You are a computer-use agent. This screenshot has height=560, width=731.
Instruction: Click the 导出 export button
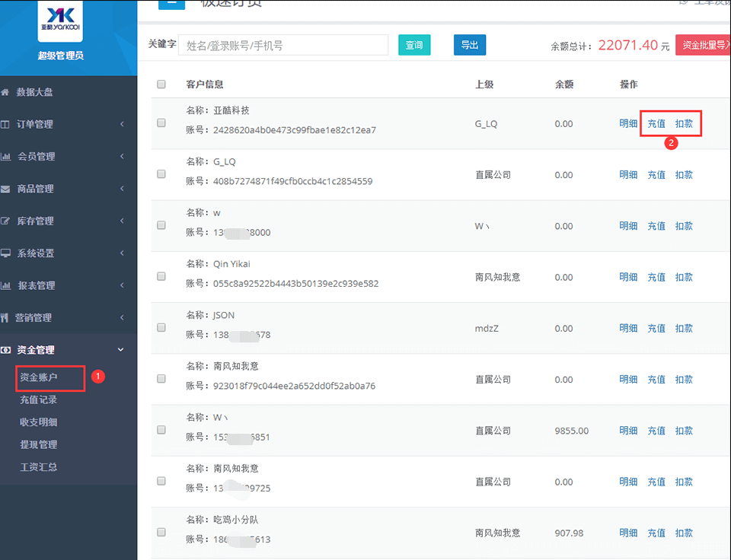coord(470,45)
